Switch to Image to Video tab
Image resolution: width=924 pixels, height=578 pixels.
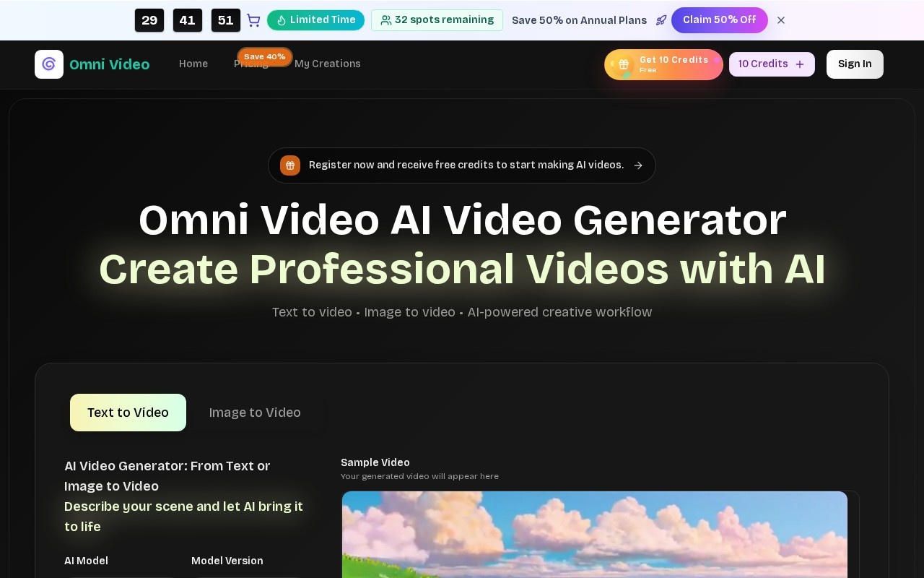tap(255, 413)
